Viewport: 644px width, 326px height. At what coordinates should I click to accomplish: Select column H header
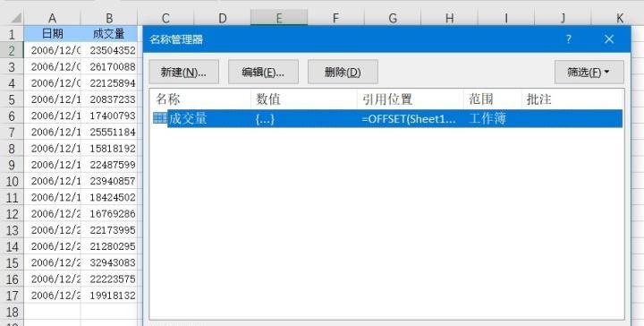(449, 18)
